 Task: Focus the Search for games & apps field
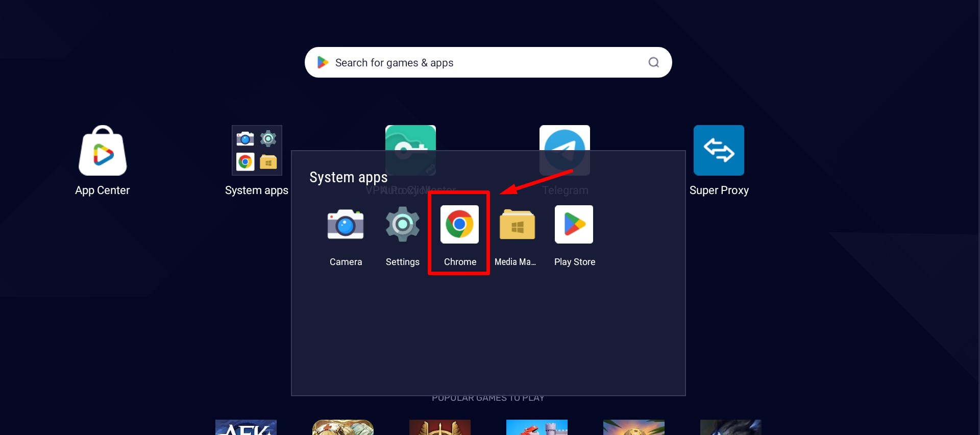click(488, 62)
